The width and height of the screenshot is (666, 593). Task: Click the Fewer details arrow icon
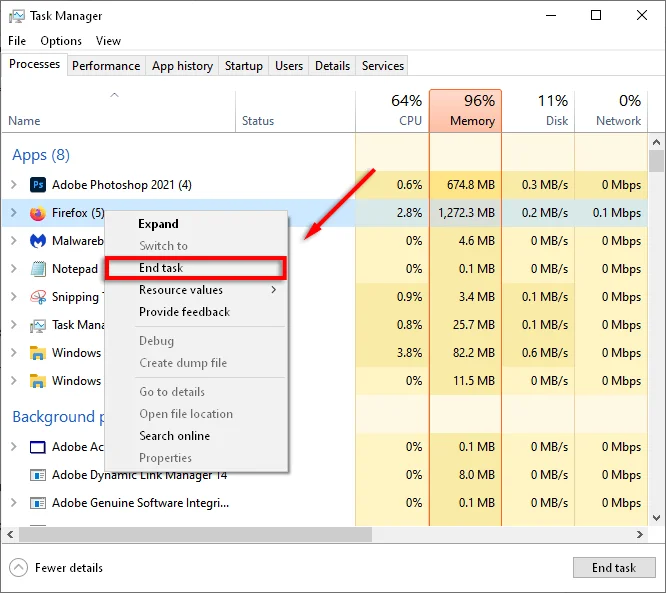click(18, 568)
